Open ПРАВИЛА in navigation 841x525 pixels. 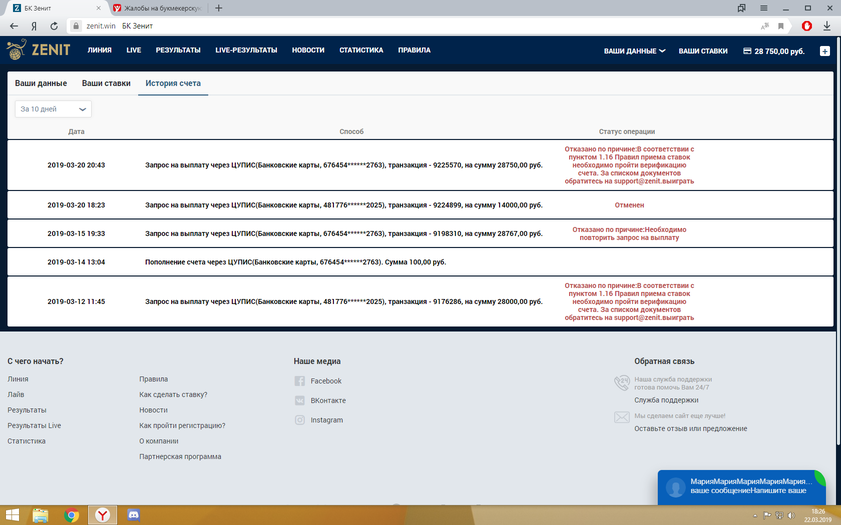(x=414, y=50)
